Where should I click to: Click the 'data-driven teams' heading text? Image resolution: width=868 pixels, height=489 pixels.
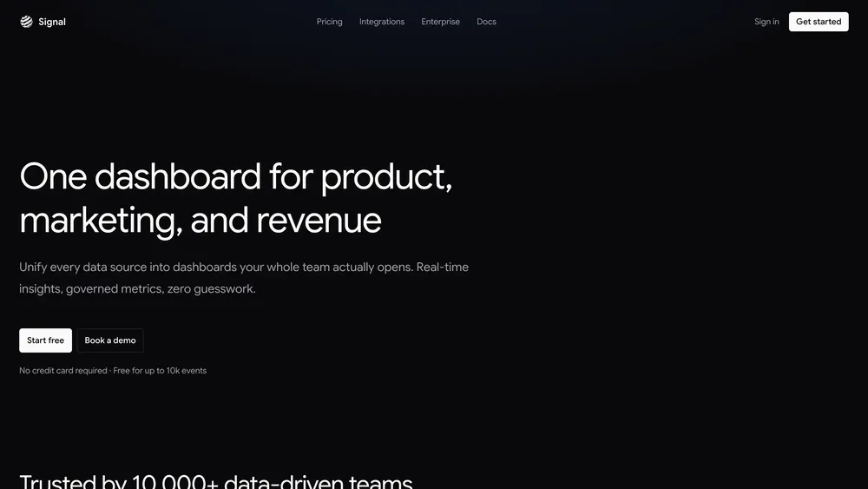pyautogui.click(x=318, y=482)
